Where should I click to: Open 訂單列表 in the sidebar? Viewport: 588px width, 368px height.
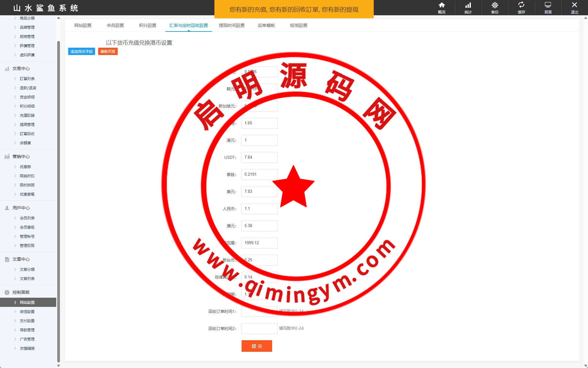click(27, 79)
